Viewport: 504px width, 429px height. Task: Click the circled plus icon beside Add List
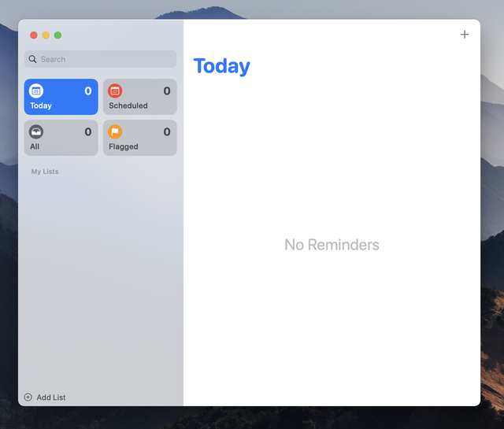click(x=28, y=398)
